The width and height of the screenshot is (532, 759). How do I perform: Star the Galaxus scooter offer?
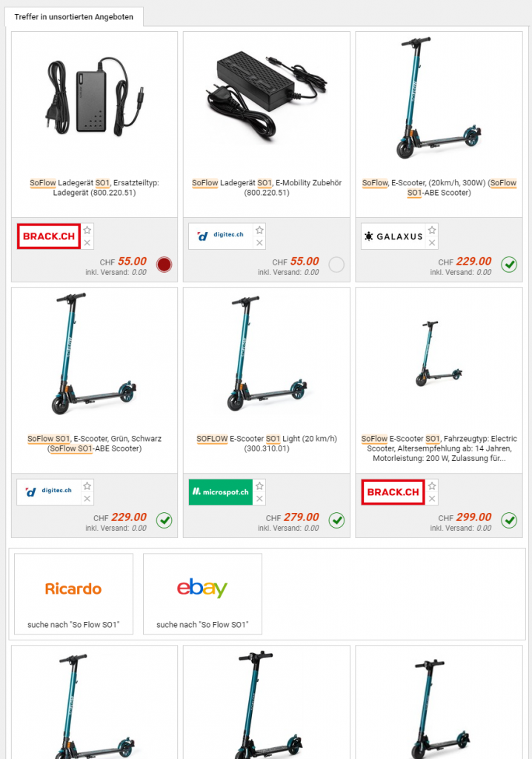click(x=432, y=230)
